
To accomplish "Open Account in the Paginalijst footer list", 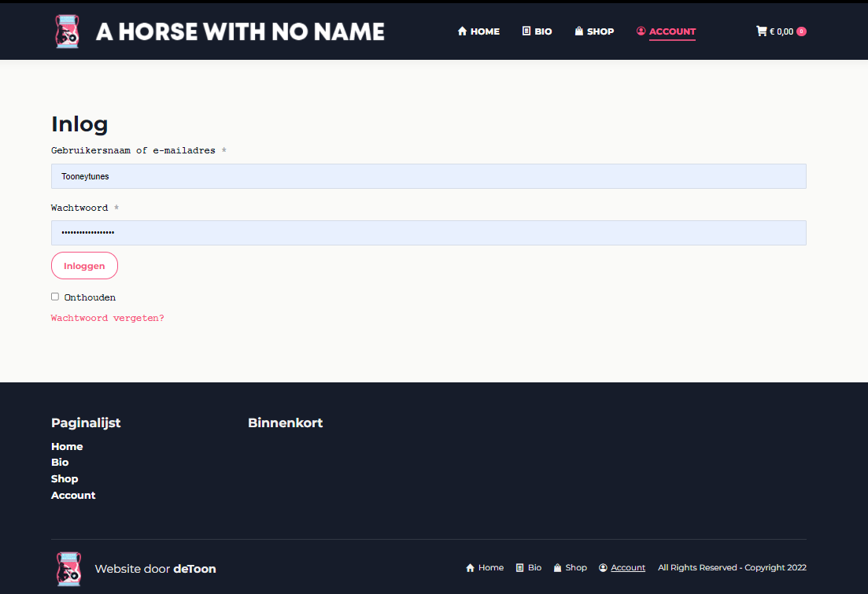I will tap(74, 496).
